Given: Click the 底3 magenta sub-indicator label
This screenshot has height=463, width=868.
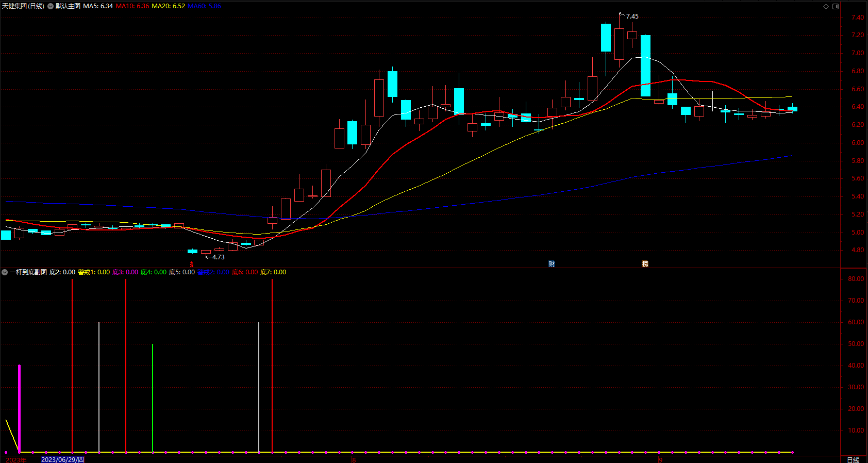Looking at the screenshot, I should (x=125, y=272).
